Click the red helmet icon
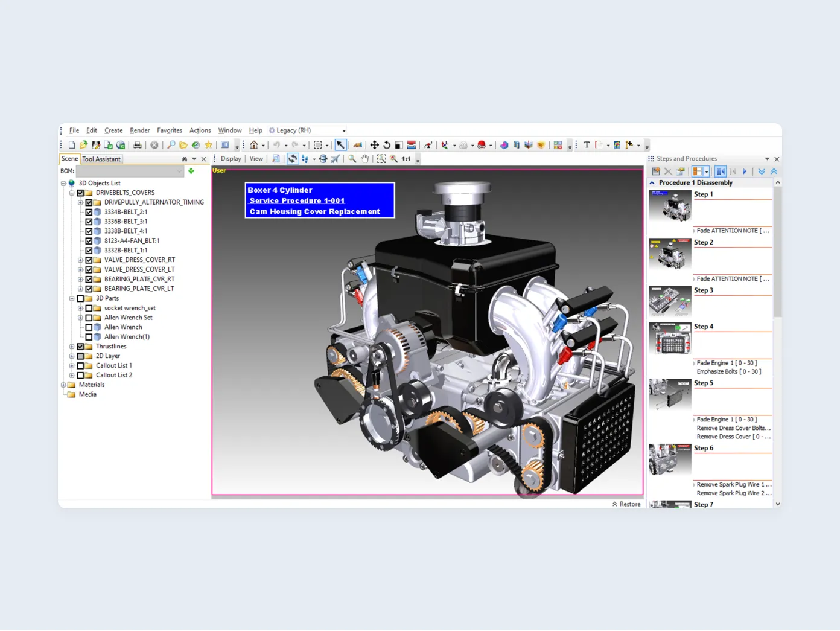Image resolution: width=840 pixels, height=631 pixels. (x=482, y=145)
